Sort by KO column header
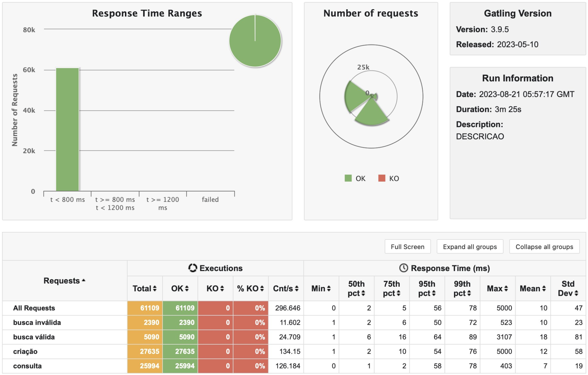 215,288
